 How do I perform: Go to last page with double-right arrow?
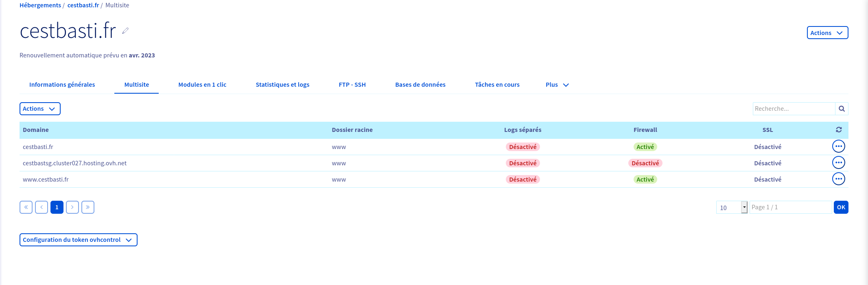click(88, 207)
